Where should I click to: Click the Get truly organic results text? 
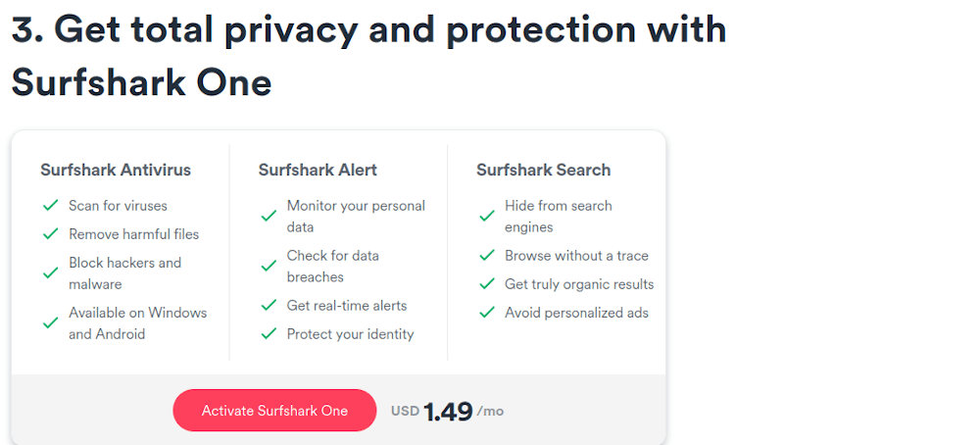click(x=579, y=284)
